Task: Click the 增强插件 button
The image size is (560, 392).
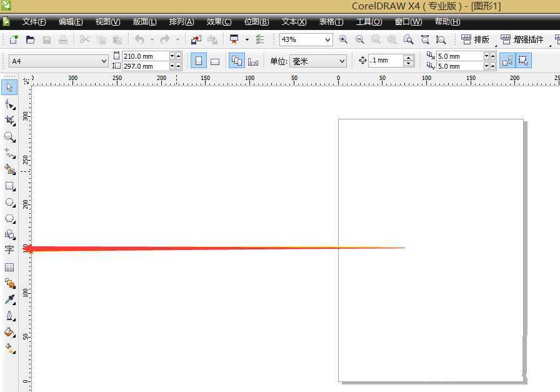Action: pos(522,39)
